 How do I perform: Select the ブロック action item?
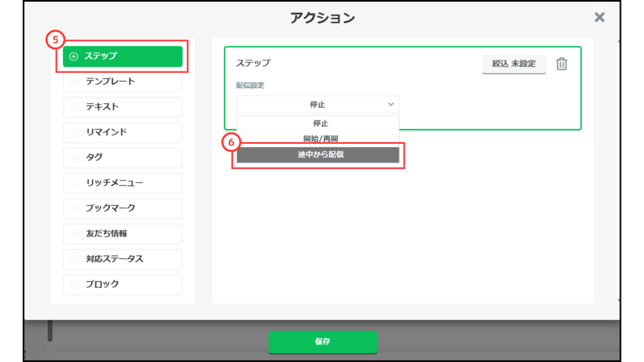click(x=123, y=284)
